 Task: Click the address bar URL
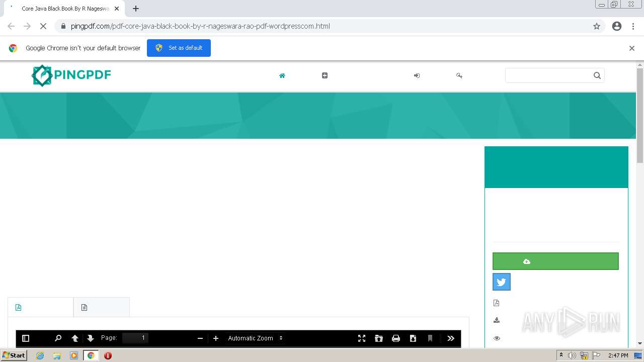[200, 26]
